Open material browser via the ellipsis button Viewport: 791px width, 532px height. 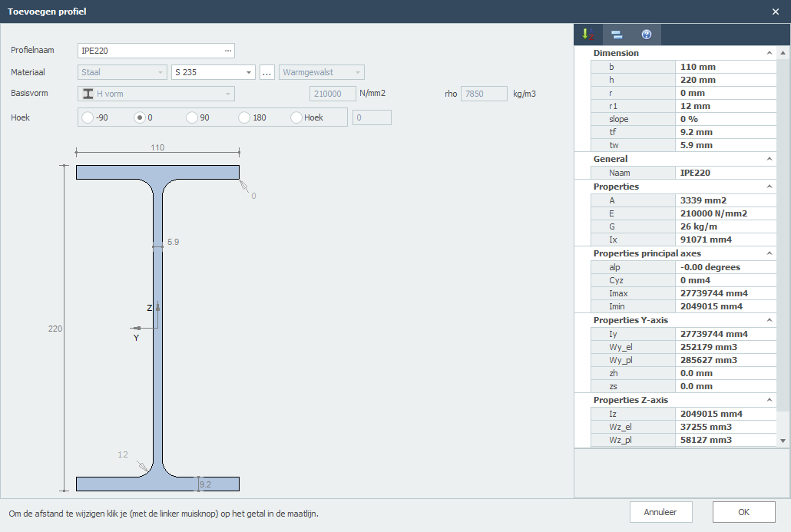coord(267,72)
